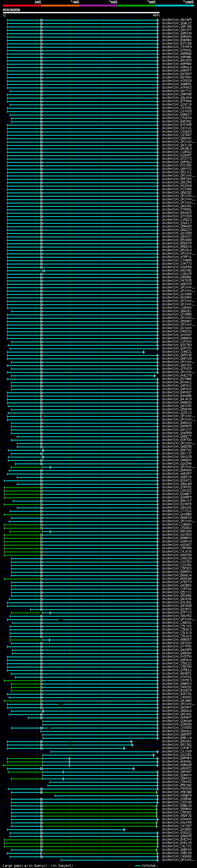Screen dimensions: 197x868
Task: Select hit UniRef100_B7FGM5
Action: (177, 125)
